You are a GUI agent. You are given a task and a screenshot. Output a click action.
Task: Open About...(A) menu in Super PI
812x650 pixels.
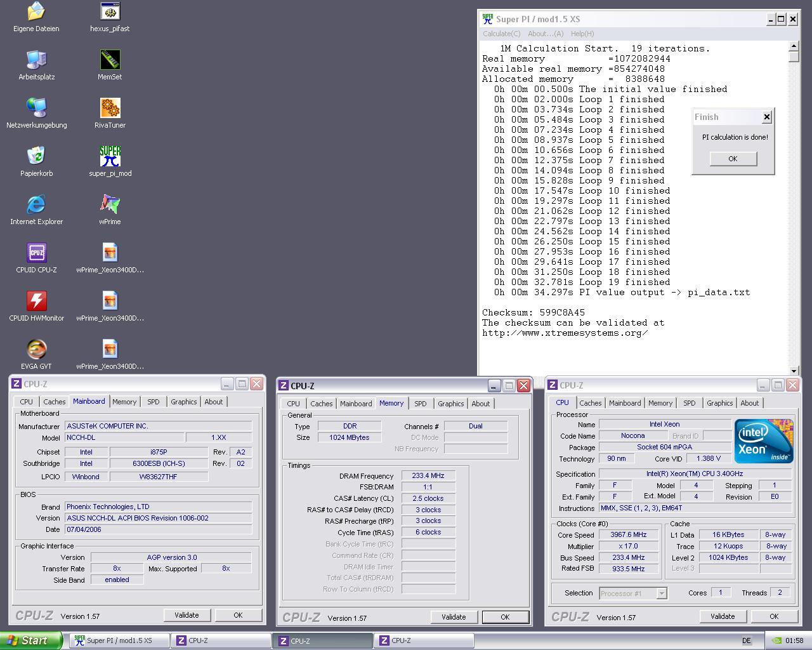pyautogui.click(x=546, y=34)
